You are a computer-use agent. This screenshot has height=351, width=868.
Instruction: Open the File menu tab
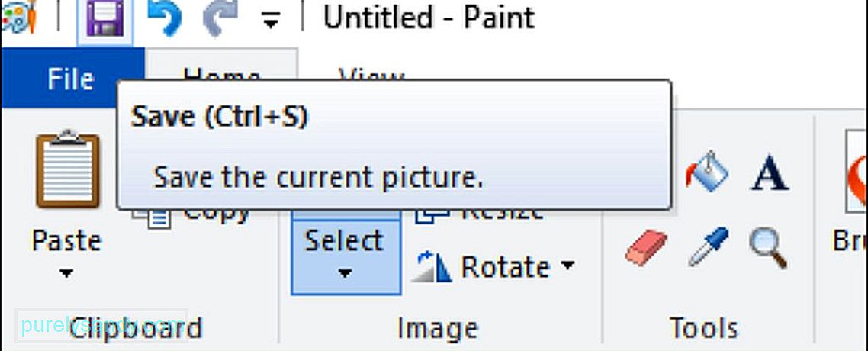tap(71, 78)
